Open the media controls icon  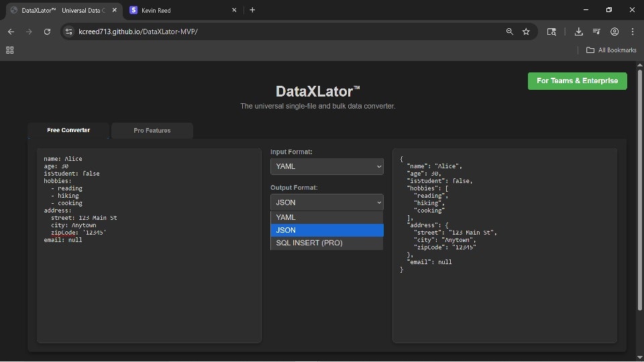pyautogui.click(x=597, y=32)
